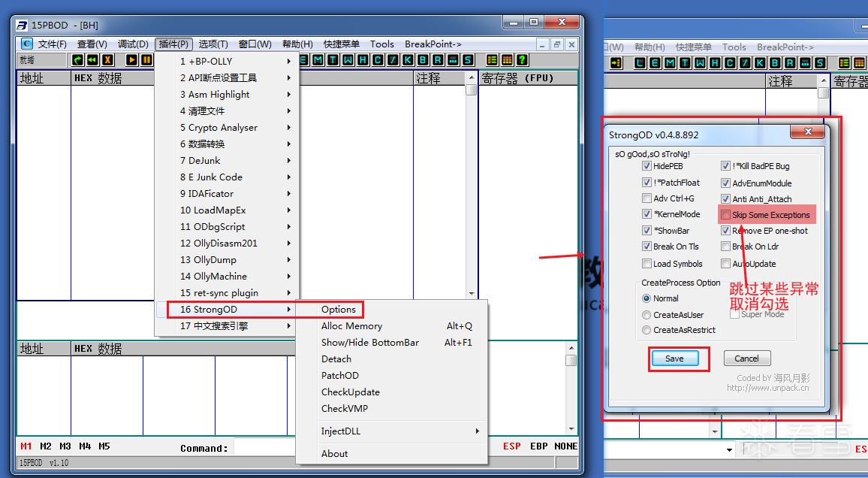This screenshot has width=868, height=478.
Task: Open Threads with the T icon in the 15PBOD window
Action: [333, 60]
